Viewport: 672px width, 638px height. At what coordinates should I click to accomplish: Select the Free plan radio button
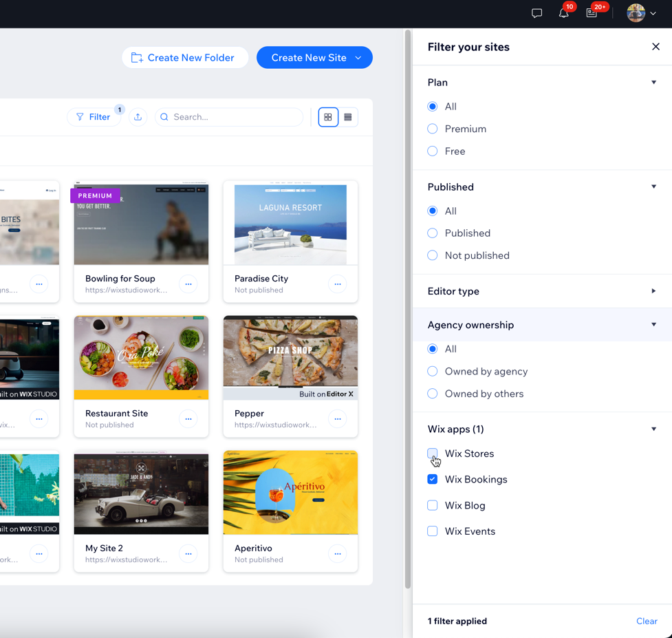pos(433,151)
